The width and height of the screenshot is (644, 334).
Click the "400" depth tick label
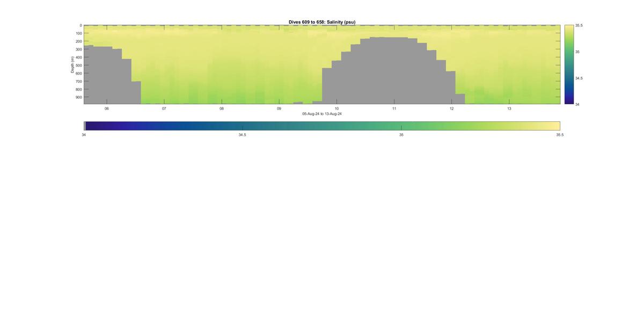[78, 57]
